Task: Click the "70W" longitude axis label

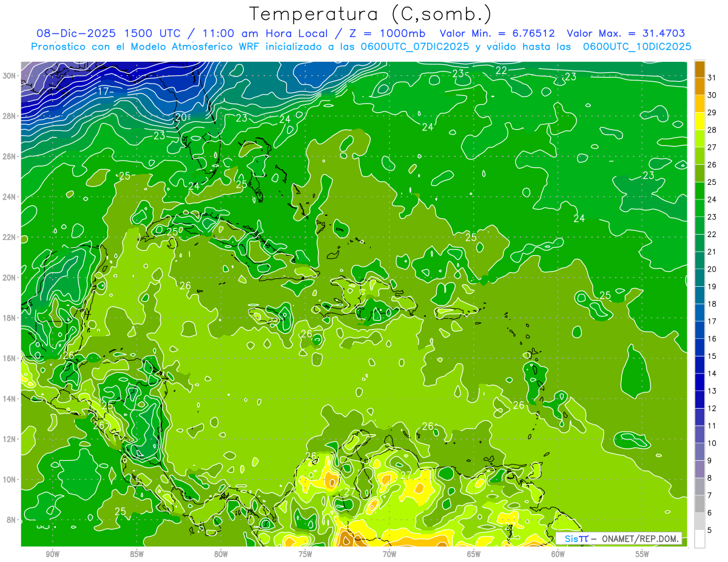Action: (x=389, y=554)
